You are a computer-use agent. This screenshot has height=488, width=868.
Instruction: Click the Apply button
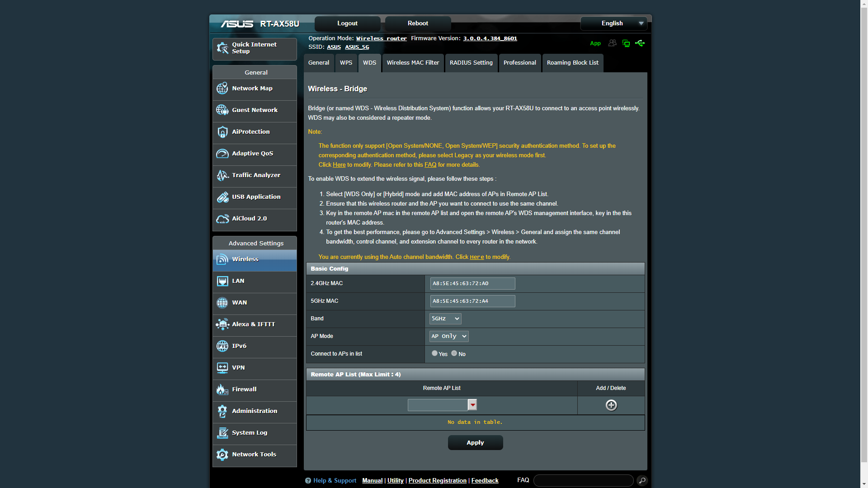pos(475,443)
